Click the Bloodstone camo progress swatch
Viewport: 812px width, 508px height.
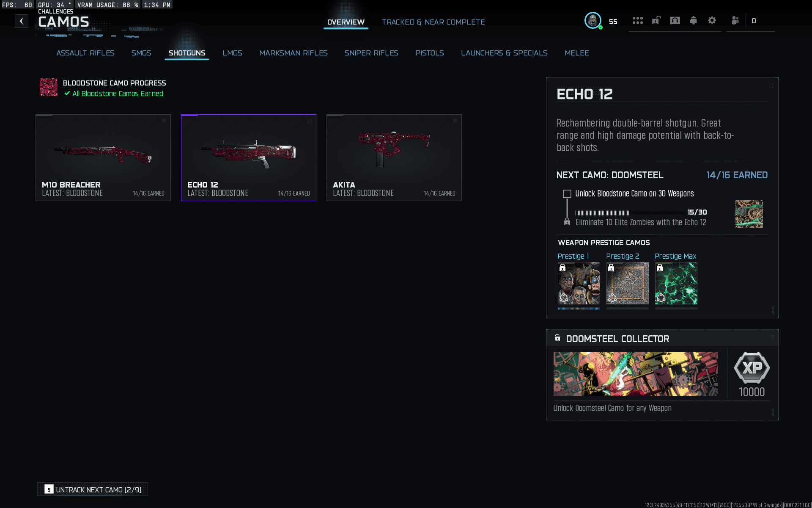point(49,87)
